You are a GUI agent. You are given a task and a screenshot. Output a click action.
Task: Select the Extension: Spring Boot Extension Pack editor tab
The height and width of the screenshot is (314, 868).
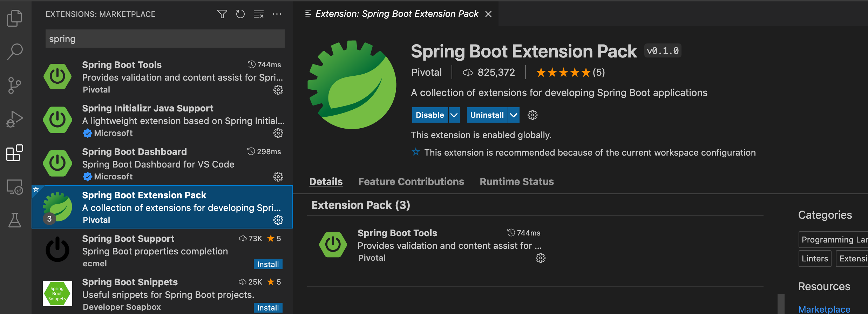[396, 14]
